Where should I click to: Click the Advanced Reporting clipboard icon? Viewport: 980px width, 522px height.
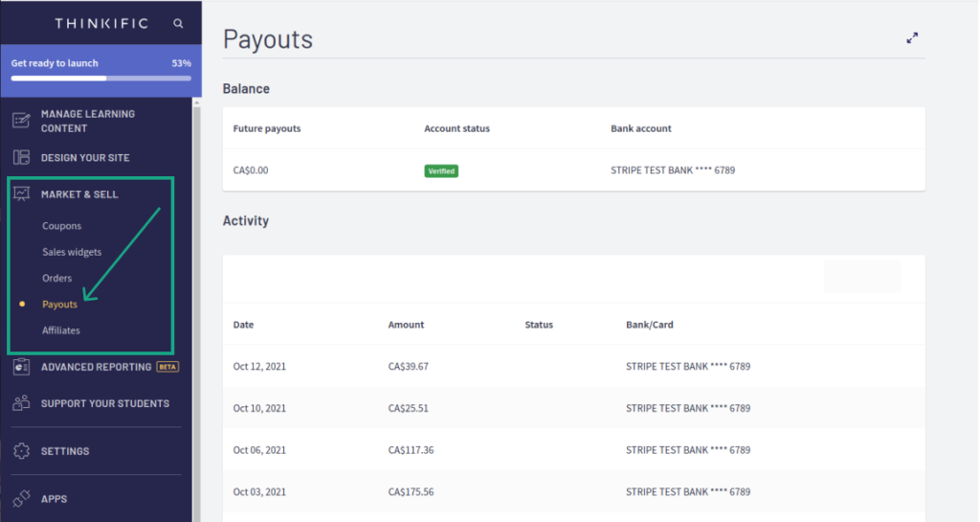21,367
